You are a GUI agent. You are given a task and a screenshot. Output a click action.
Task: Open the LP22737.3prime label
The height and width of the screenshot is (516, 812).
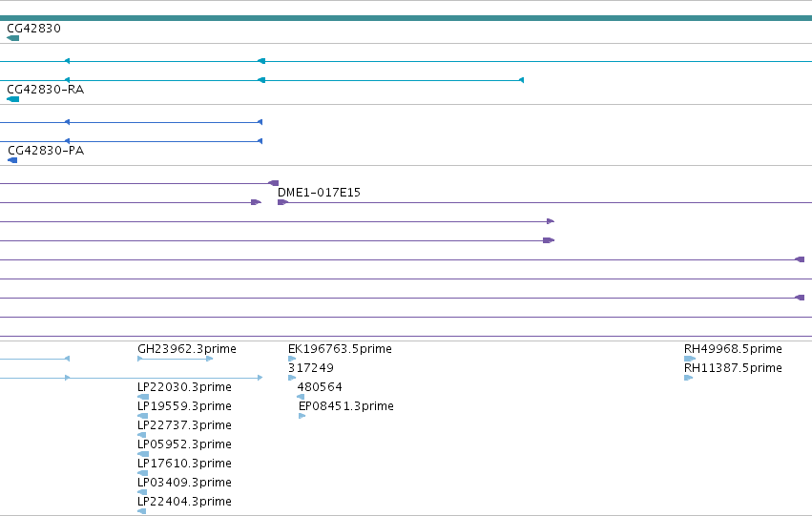184,425
